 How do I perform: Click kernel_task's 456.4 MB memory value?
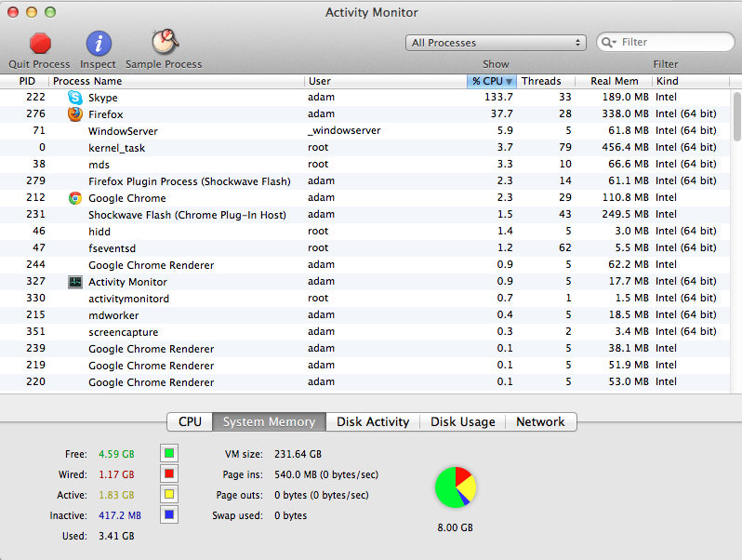[x=625, y=147]
